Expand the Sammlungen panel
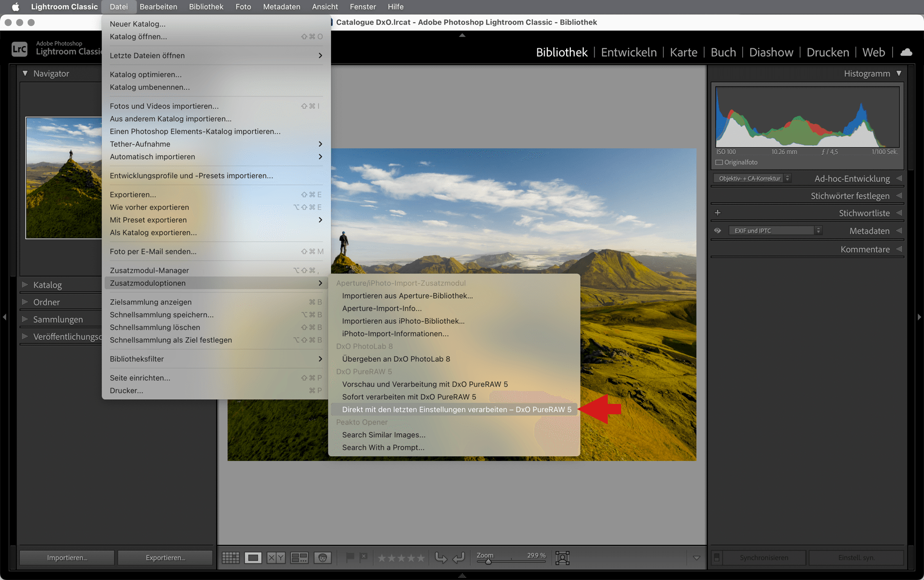The height and width of the screenshot is (580, 924). 24,319
